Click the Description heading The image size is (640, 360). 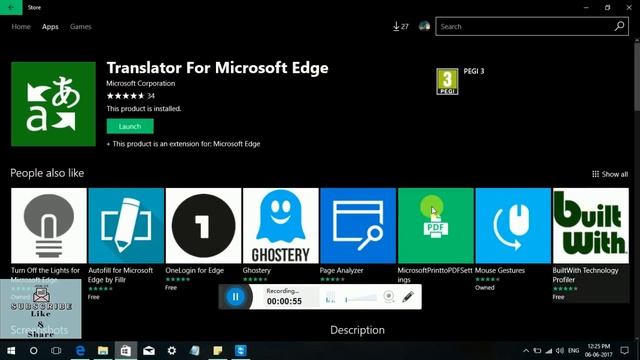[357, 330]
